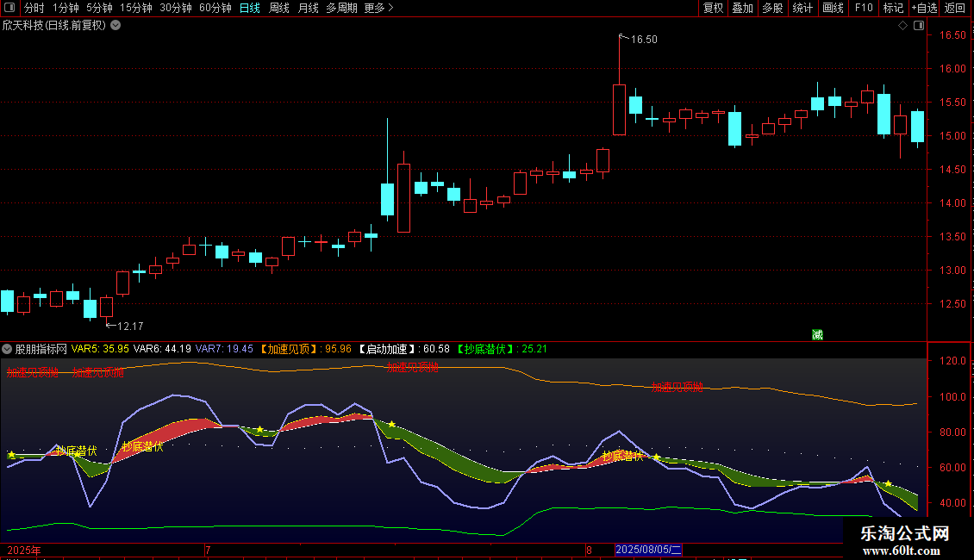Select the 60分钟 period tab
Image resolution: width=974 pixels, height=560 pixels.
(215, 8)
